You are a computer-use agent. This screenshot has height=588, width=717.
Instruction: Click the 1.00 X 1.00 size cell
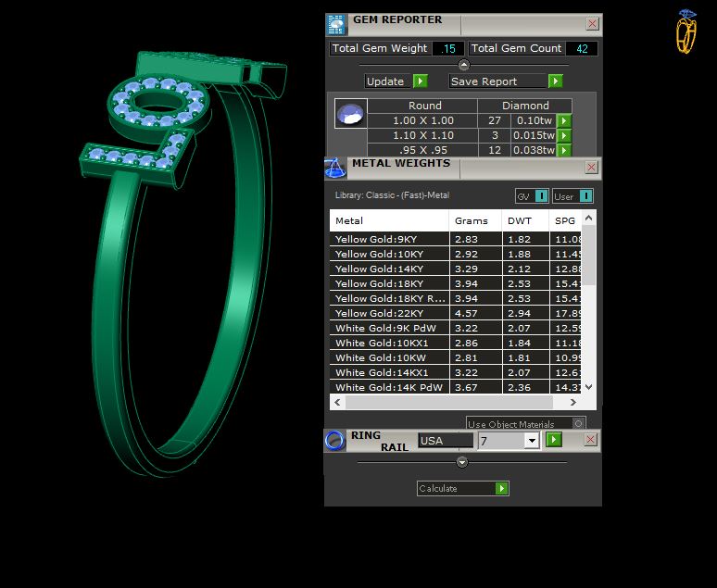pos(423,120)
